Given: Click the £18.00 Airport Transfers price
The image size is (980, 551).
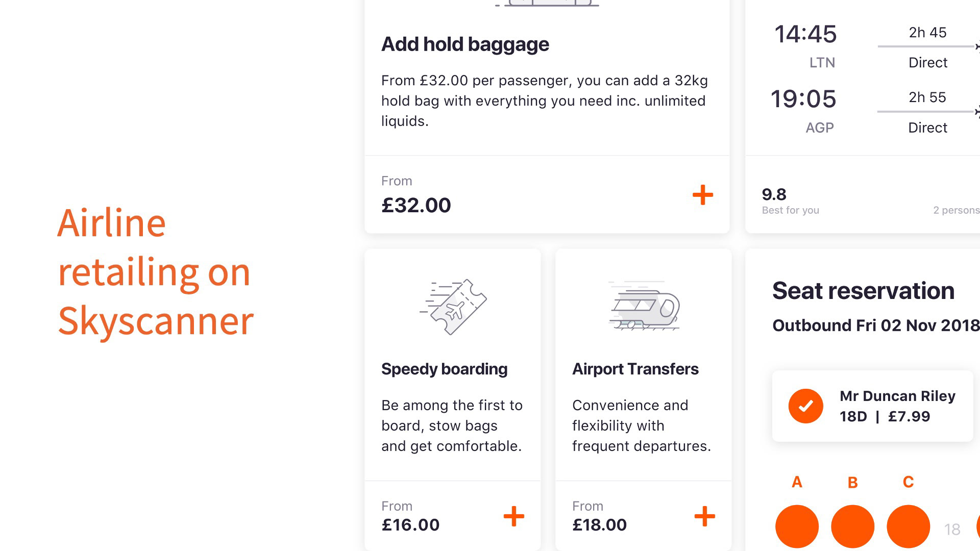Looking at the screenshot, I should pyautogui.click(x=599, y=524).
